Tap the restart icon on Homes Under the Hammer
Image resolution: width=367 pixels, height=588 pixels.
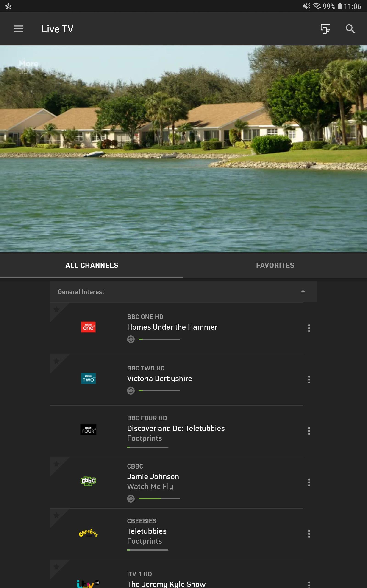coord(131,340)
